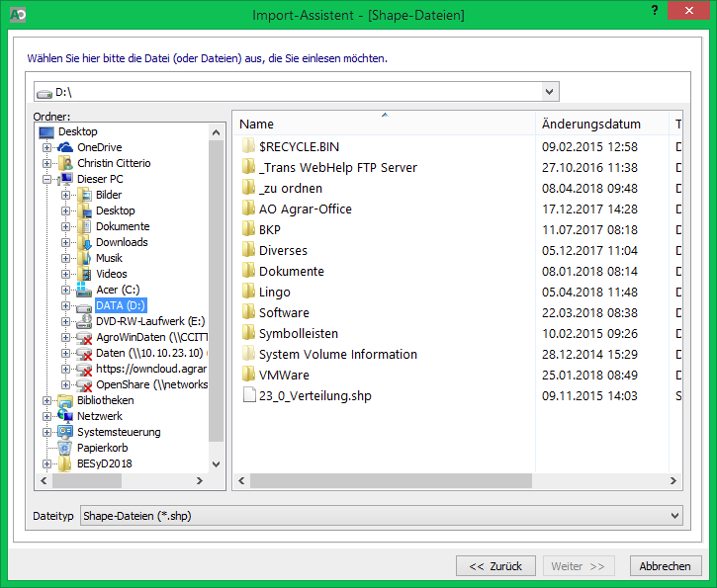Collapse the Dieser PC tree node
This screenshot has width=717, height=588.
[x=46, y=179]
